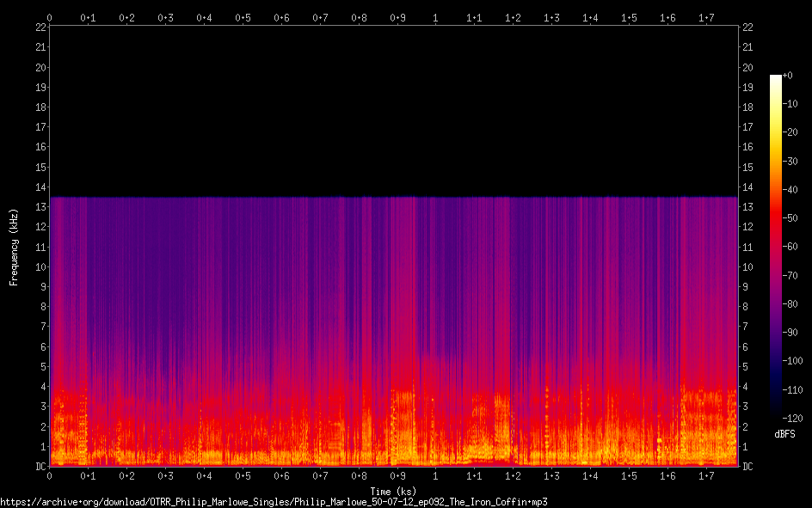Click the 22 kHz label on left frequency axis
This screenshot has width=812, height=508.
point(40,28)
